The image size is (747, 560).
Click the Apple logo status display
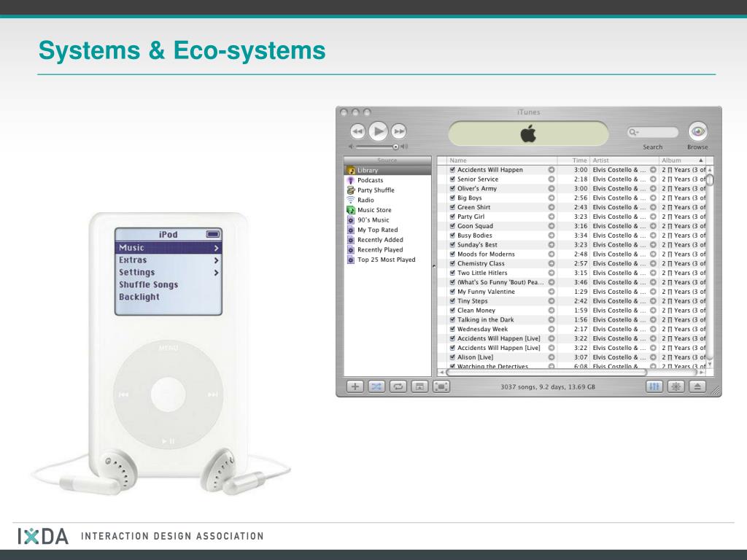point(528,133)
